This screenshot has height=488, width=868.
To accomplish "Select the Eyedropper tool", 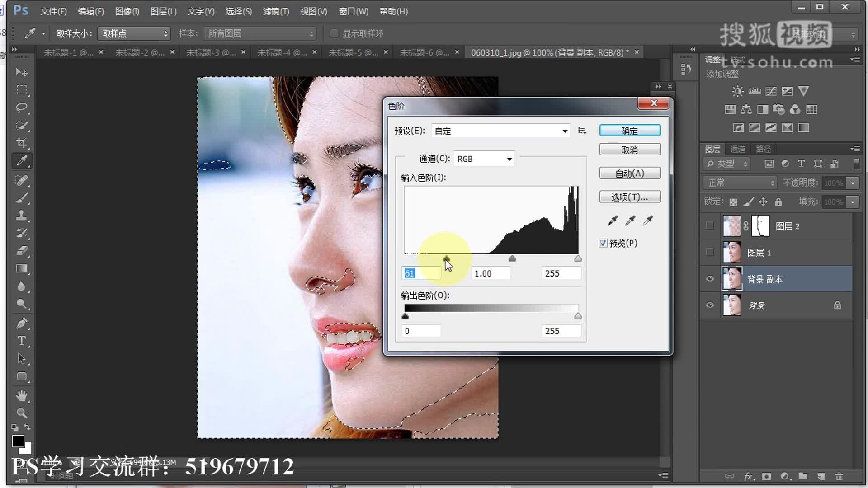I will 21,161.
